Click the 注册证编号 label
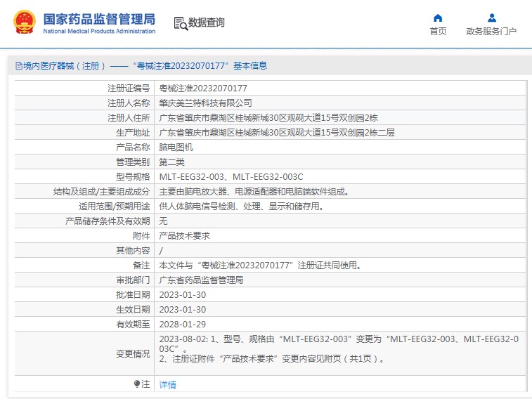The height and width of the screenshot is (399, 532). 129,89
